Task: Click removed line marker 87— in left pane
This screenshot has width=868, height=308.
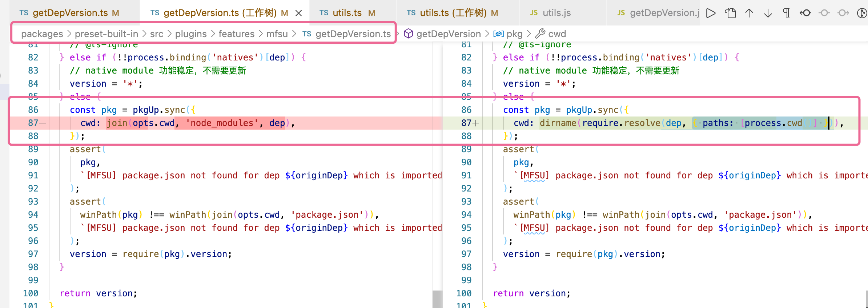Action: (37, 123)
